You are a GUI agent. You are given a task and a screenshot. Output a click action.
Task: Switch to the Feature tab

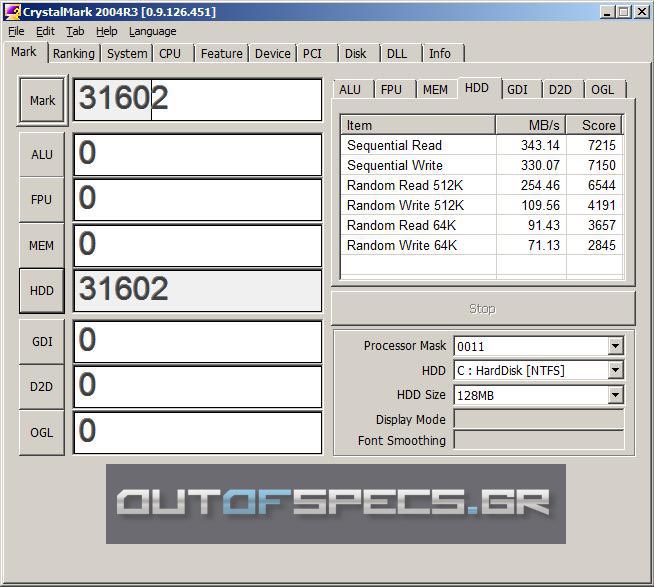[221, 53]
